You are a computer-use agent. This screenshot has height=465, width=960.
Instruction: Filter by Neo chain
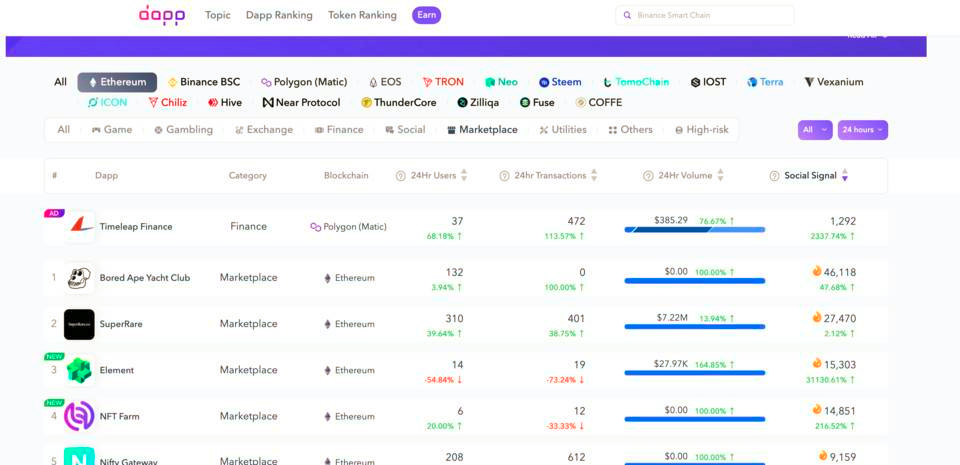coord(501,82)
